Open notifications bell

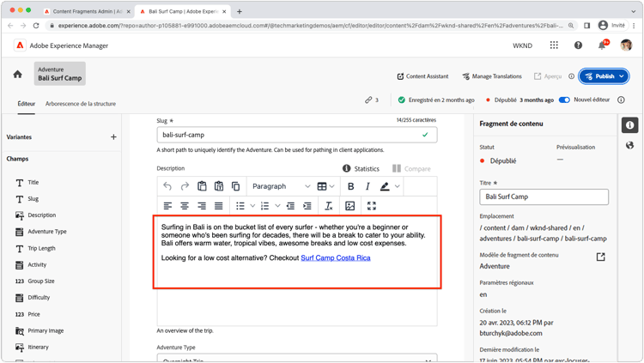pos(602,45)
